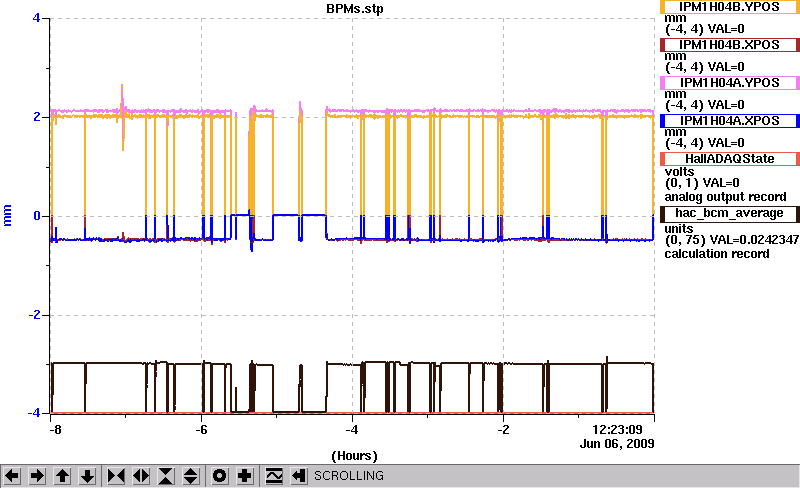Click the 2 tick label on the y-axis
The image size is (800, 488).
point(37,117)
